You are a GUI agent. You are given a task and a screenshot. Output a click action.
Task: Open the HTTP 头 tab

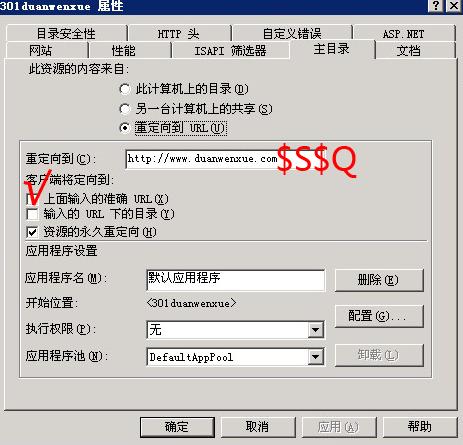click(179, 33)
